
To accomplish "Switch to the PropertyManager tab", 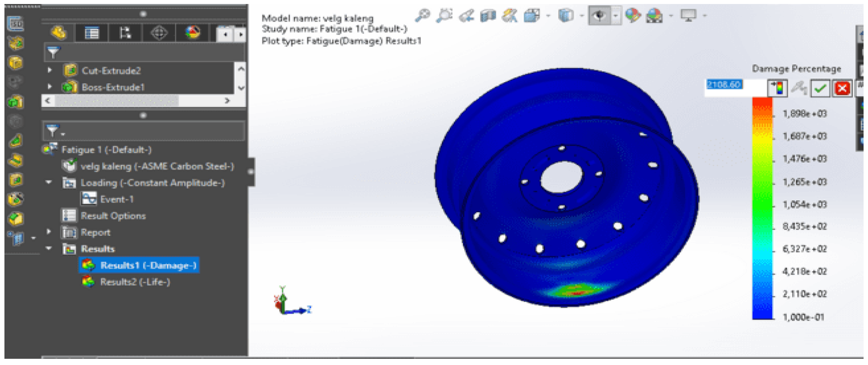I will [x=92, y=33].
